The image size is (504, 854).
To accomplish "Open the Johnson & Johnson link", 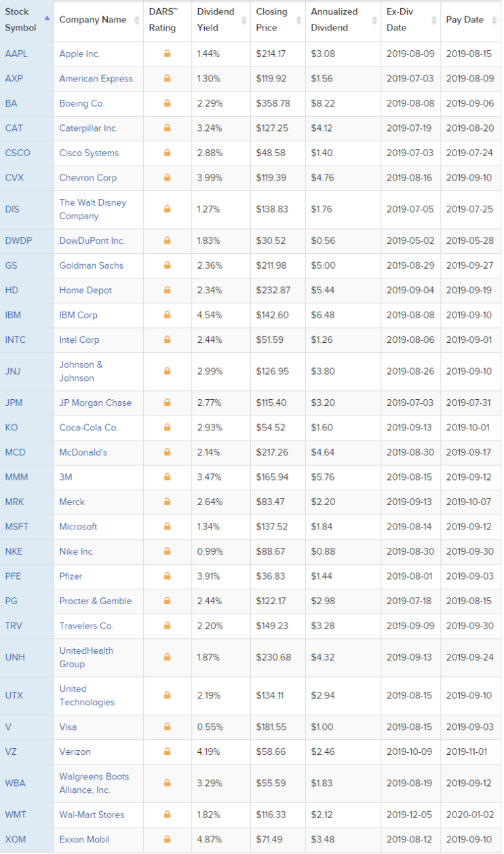I will (x=81, y=371).
